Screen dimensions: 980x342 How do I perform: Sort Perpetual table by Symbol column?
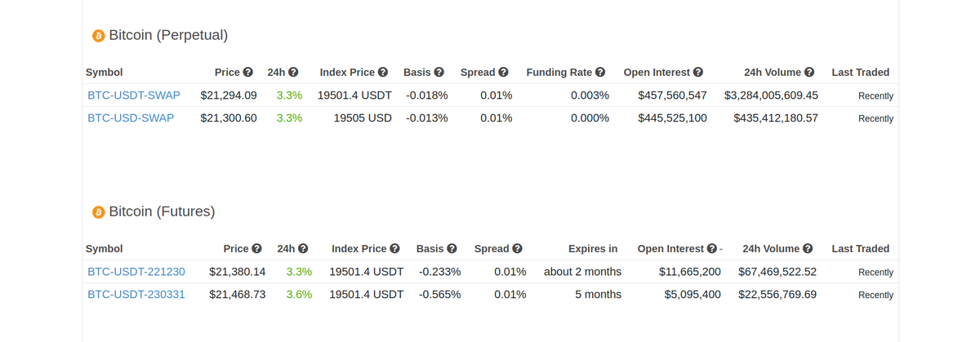[105, 73]
